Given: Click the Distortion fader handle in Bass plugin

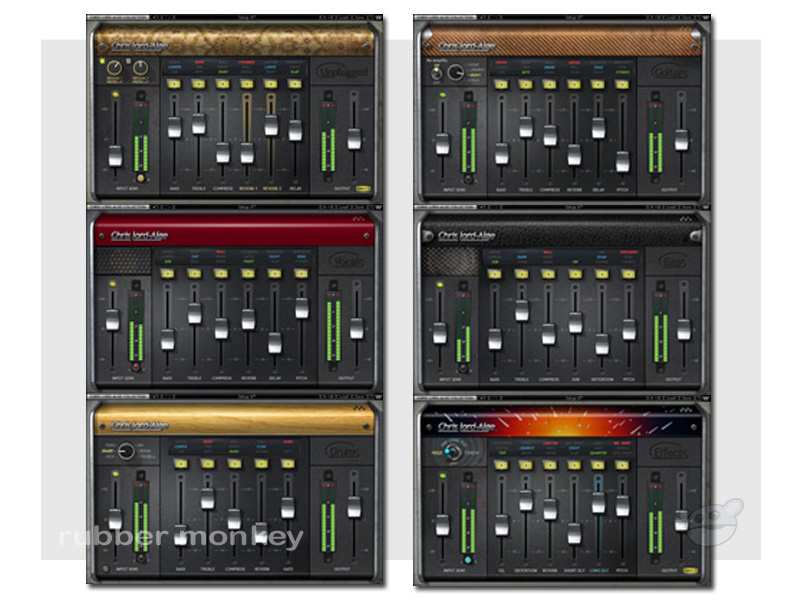Looking at the screenshot, I should (x=602, y=344).
